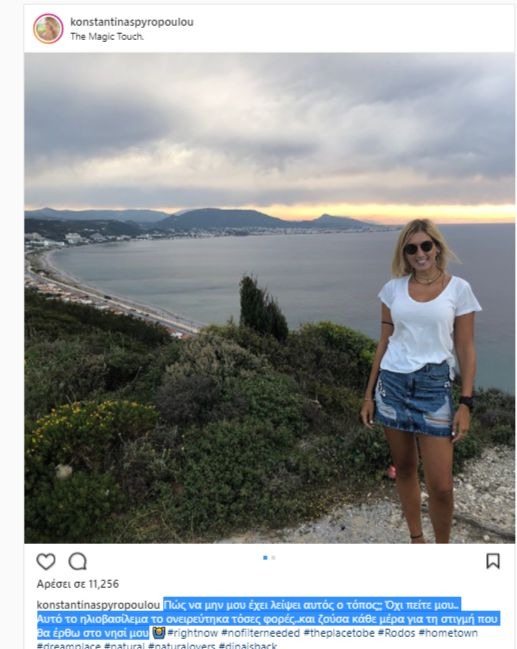Image resolution: width=517 pixels, height=649 pixels.
Task: Open the username in the post header
Action: 132,22
